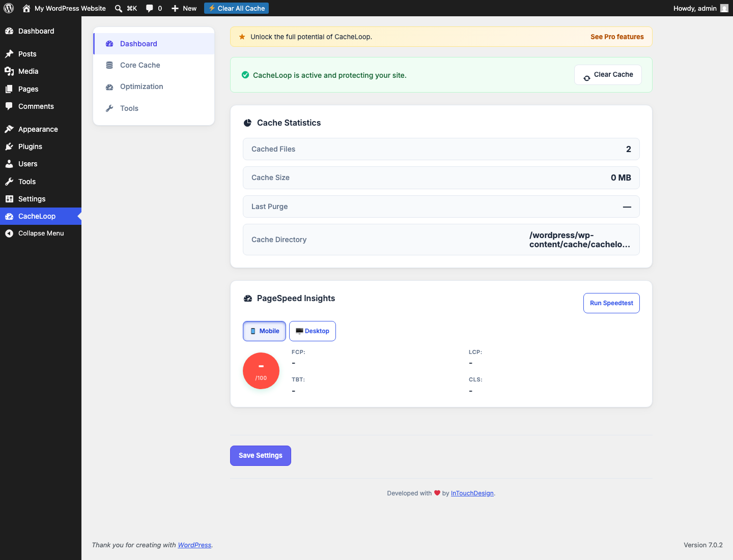Click Clear All Cache in the admin bar
The image size is (733, 560).
237,8
